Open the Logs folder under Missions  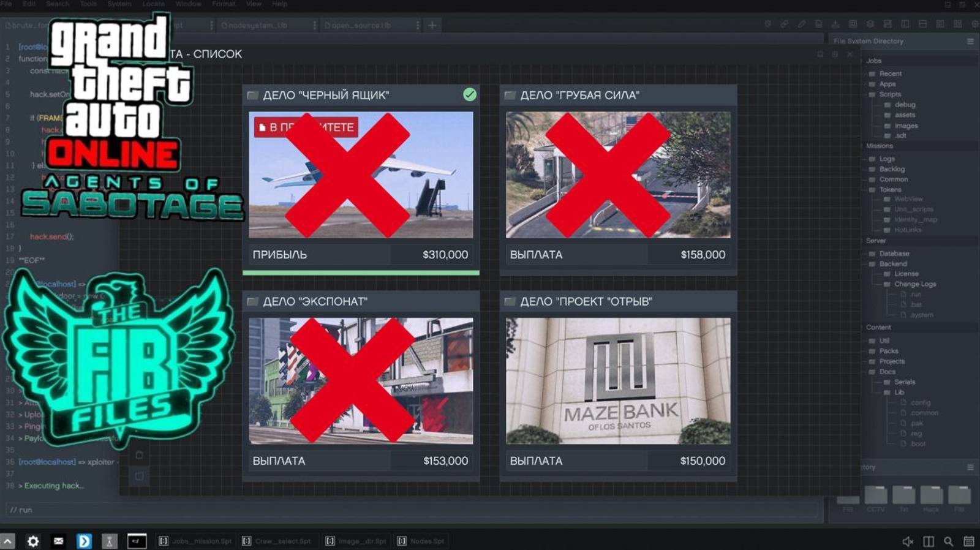click(883, 159)
